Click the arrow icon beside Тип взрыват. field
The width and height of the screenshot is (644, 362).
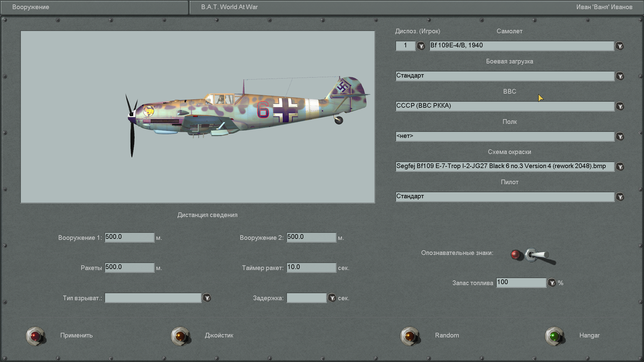207,298
